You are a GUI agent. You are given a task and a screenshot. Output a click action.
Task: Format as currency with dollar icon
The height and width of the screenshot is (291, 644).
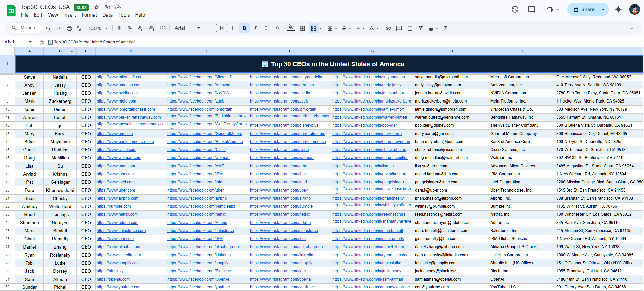click(x=119, y=28)
